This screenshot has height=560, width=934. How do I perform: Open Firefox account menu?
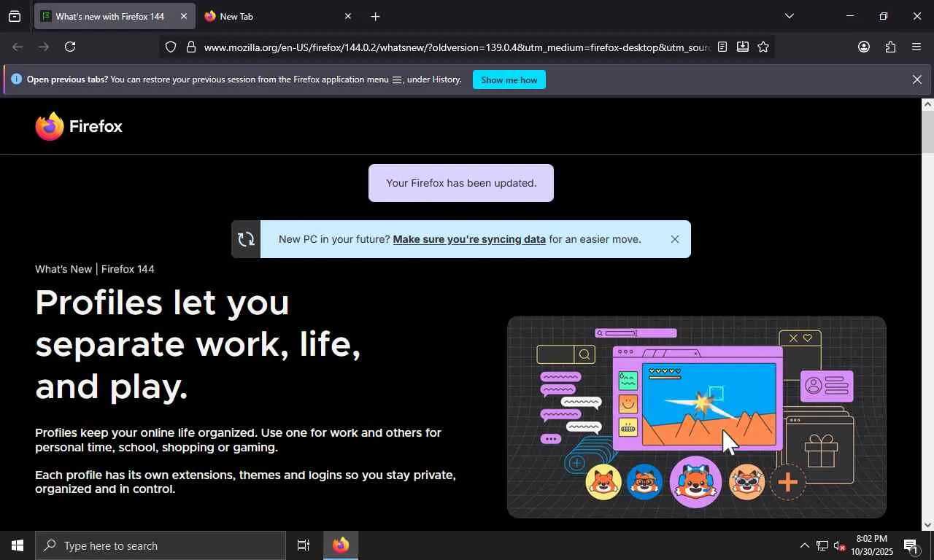[x=864, y=47]
